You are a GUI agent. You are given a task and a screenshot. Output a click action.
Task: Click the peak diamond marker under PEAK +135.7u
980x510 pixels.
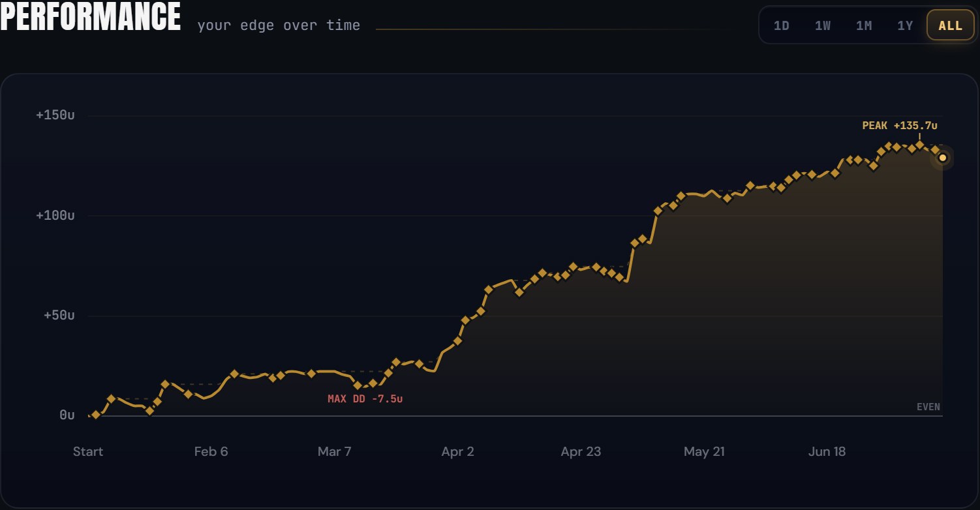pyautogui.click(x=919, y=145)
